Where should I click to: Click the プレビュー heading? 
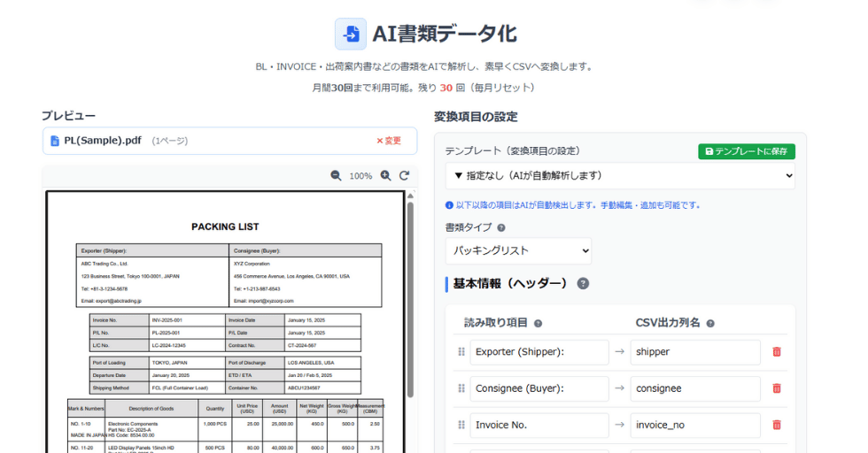click(x=69, y=116)
